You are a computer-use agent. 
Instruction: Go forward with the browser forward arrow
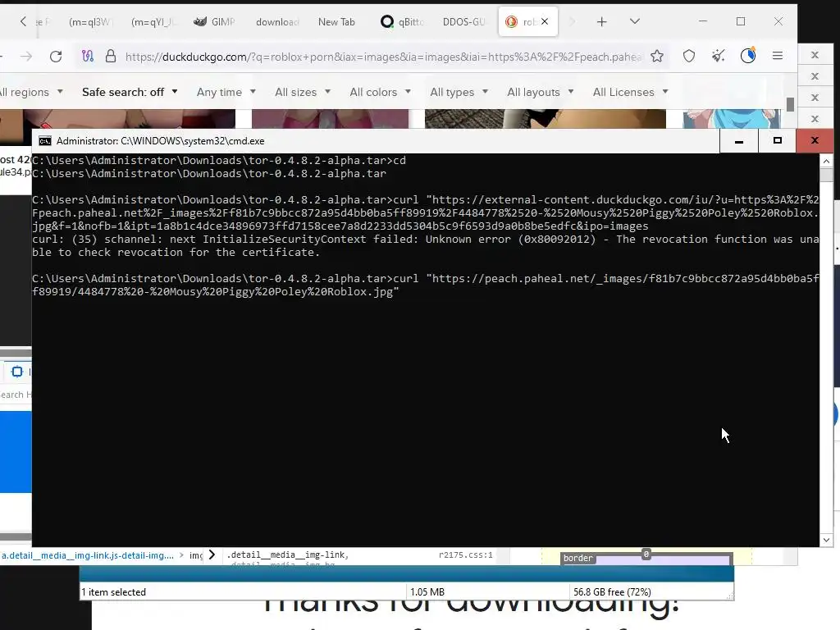(26, 57)
